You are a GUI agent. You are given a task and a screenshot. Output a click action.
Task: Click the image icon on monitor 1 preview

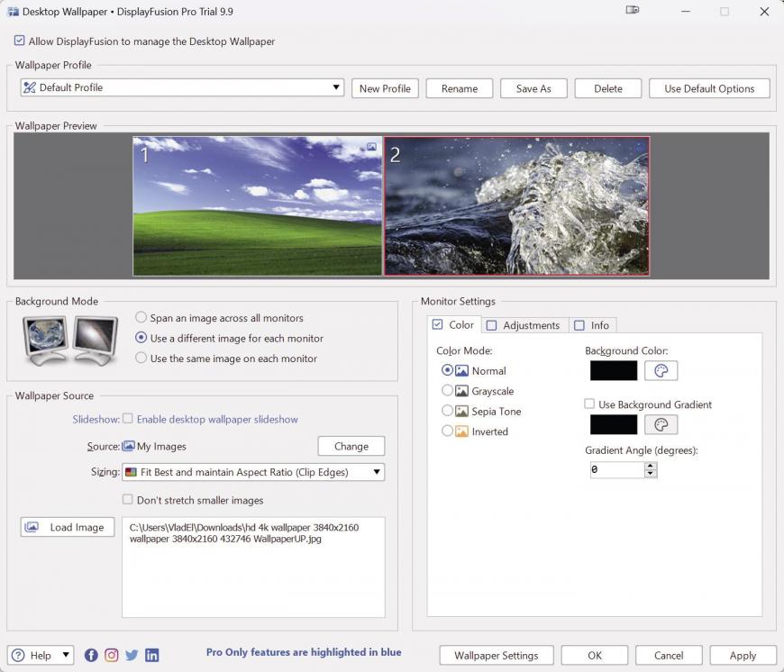tap(371, 147)
